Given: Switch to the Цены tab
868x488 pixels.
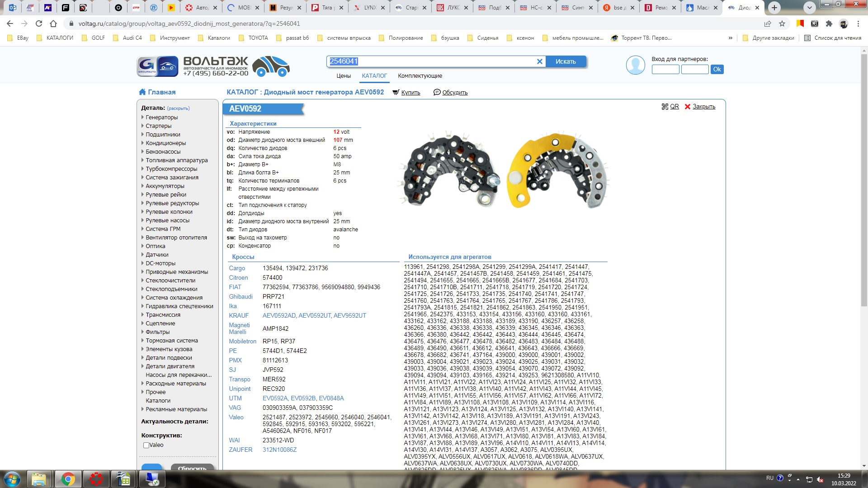Looking at the screenshot, I should [344, 76].
